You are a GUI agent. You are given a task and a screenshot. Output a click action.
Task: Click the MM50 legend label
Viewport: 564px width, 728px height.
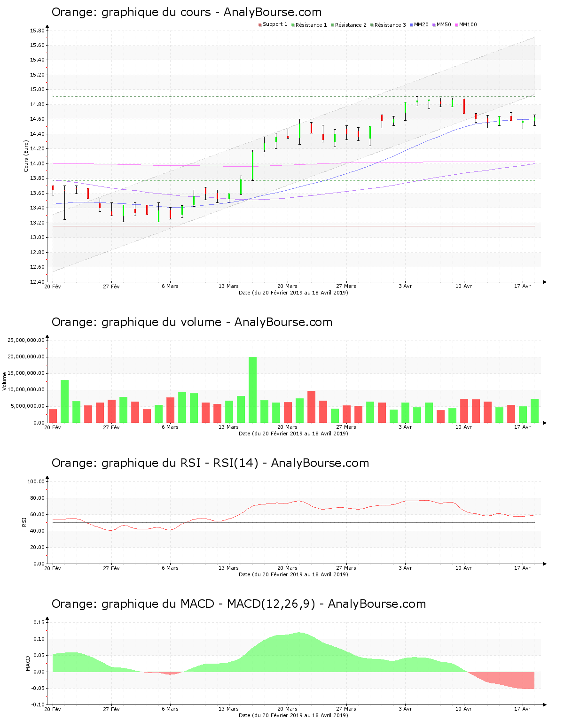444,25
